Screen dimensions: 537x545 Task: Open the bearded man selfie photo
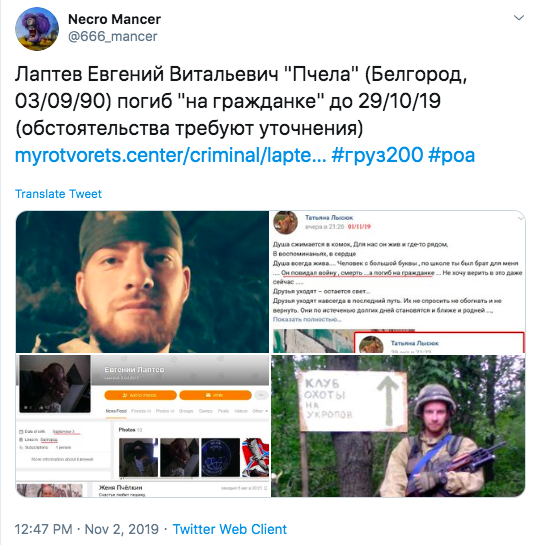click(x=143, y=282)
